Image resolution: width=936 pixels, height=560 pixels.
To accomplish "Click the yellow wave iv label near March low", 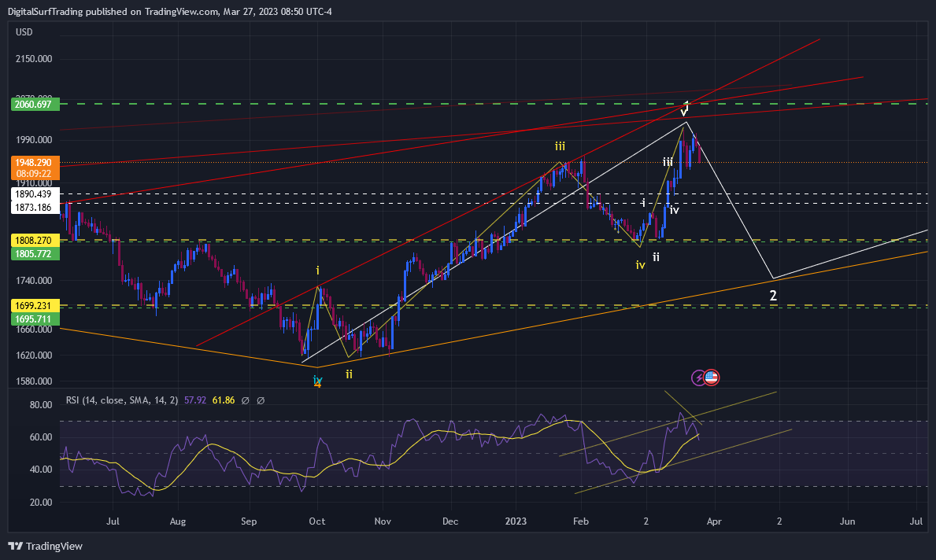I will point(641,265).
